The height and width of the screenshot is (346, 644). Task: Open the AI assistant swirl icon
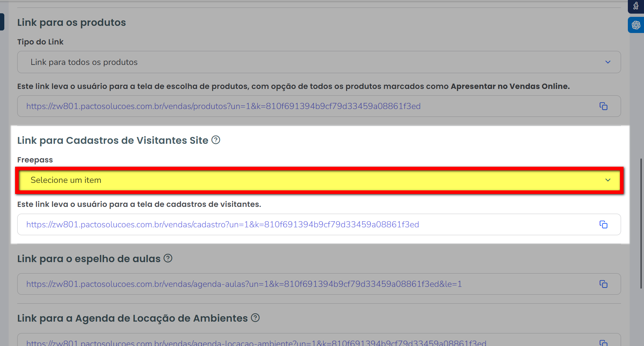click(x=636, y=25)
